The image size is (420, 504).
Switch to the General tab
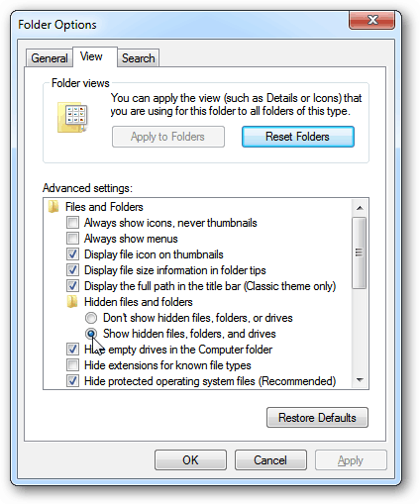50,58
